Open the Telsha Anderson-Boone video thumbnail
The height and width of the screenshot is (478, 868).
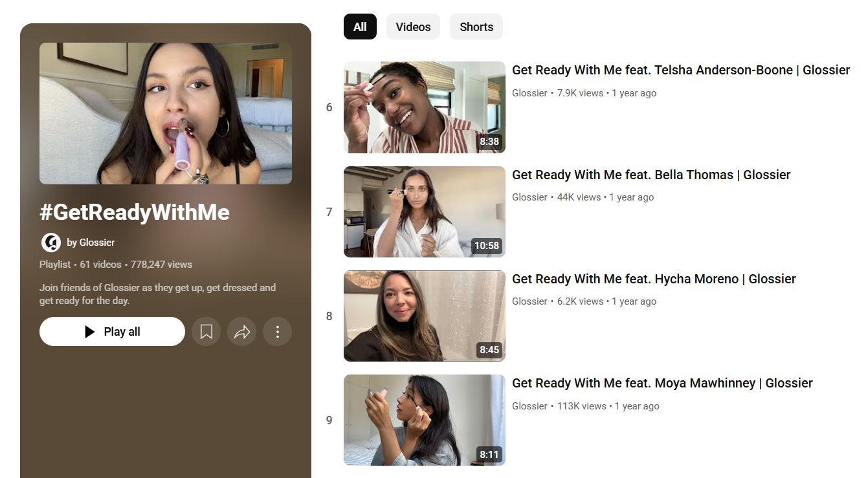point(425,107)
